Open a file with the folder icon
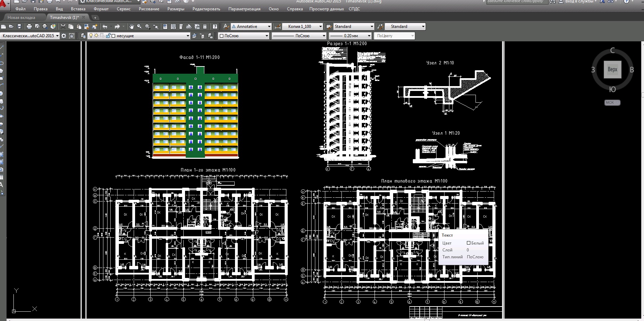Image resolution: width=644 pixels, height=321 pixels. [11, 26]
